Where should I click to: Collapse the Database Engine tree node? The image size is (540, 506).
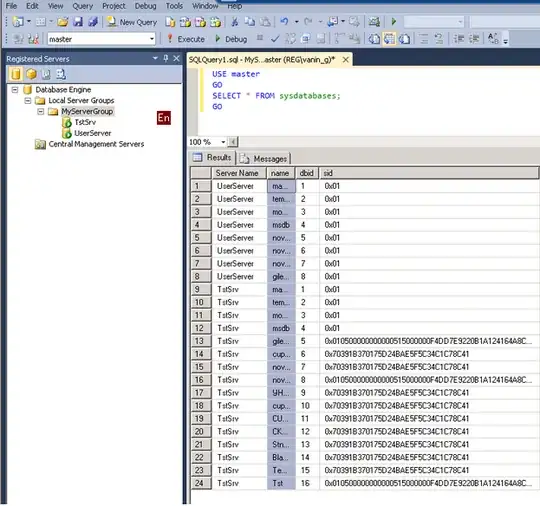point(14,90)
